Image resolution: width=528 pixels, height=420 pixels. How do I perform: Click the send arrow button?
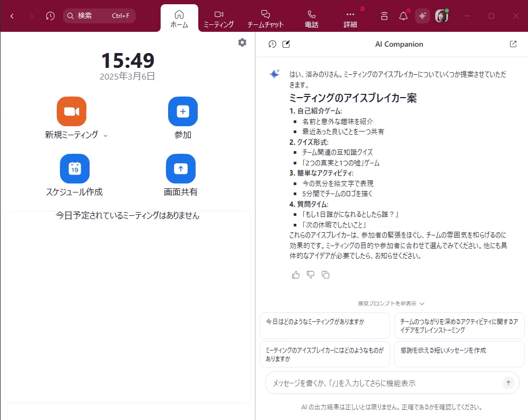click(508, 383)
